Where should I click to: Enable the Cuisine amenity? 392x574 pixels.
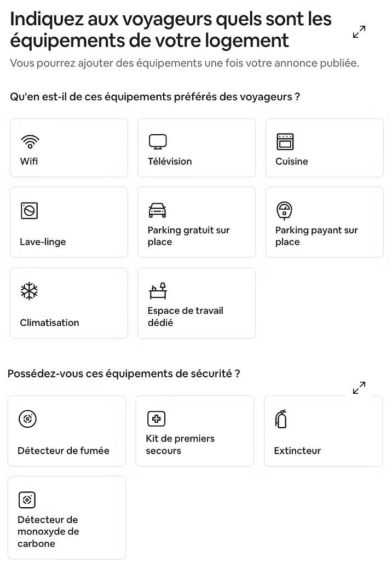(324, 148)
